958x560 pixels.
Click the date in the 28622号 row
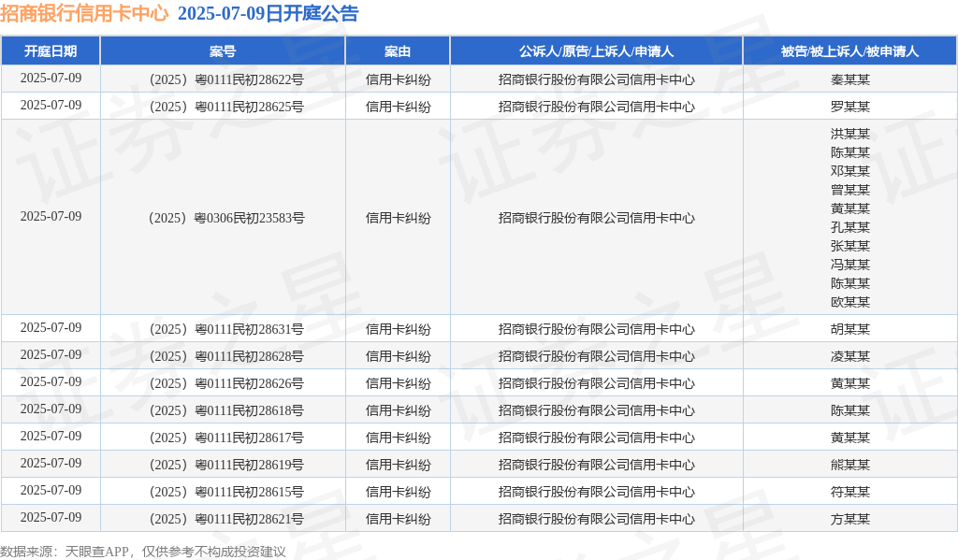(x=51, y=79)
